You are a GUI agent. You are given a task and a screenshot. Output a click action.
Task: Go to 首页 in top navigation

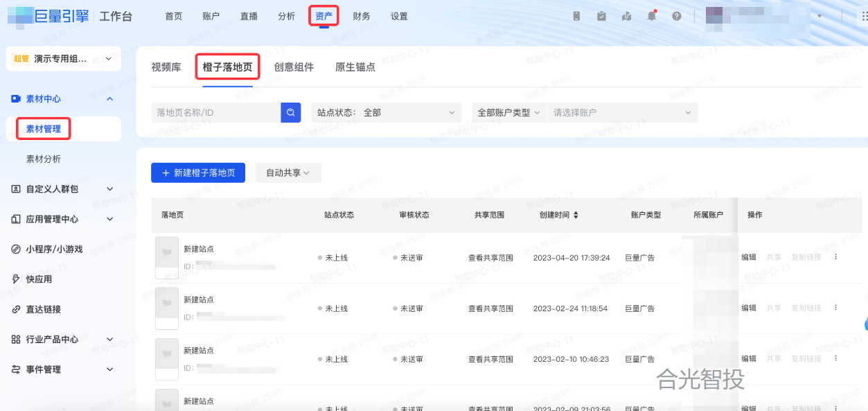click(174, 16)
